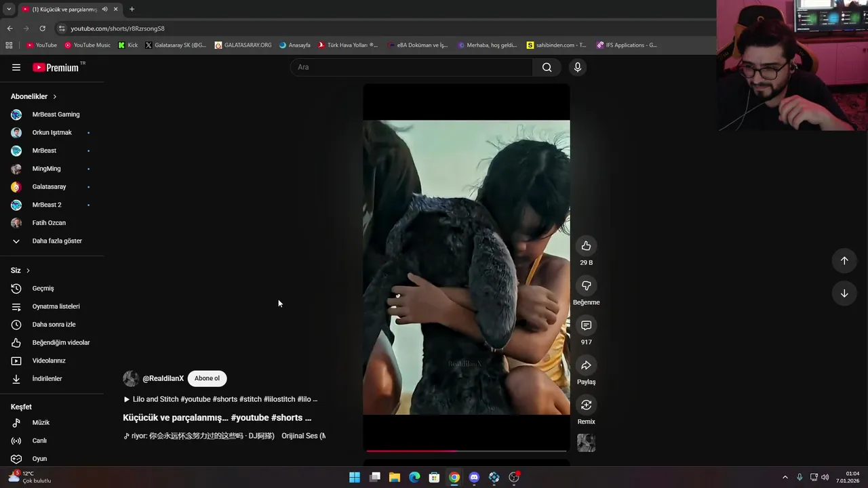This screenshot has width=868, height=488.
Task: Open File Explorer from taskbar
Action: (395, 477)
